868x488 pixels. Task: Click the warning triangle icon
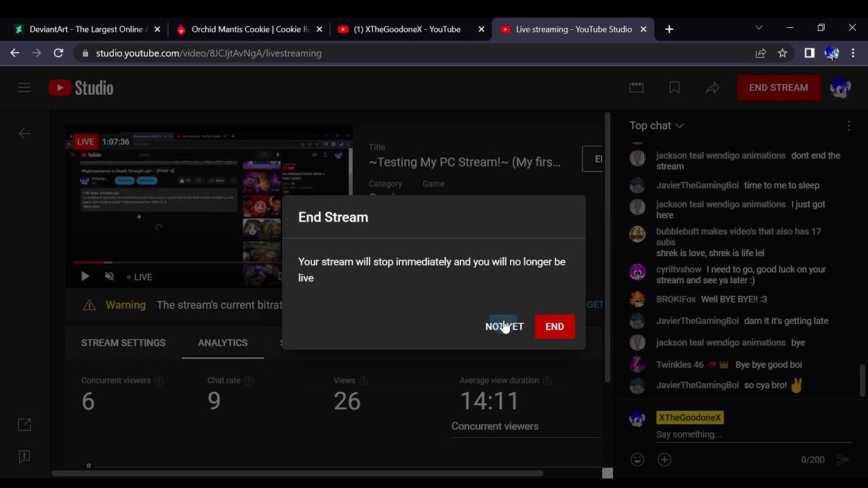(89, 305)
